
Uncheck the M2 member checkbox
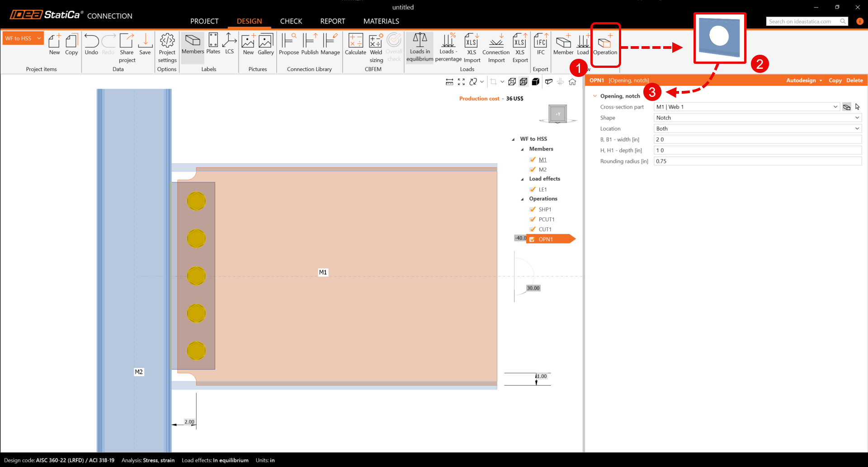coord(533,170)
